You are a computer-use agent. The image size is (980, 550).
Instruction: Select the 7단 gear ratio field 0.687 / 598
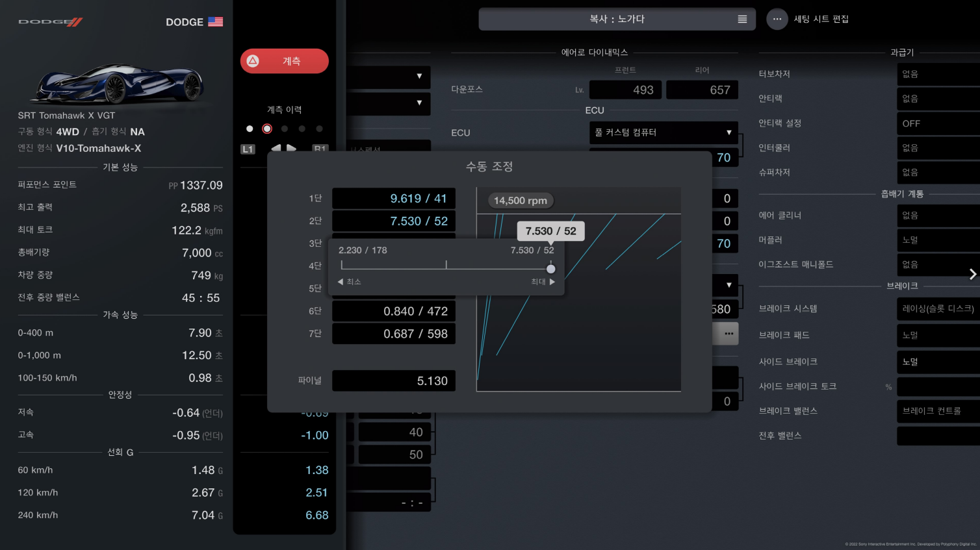(x=394, y=334)
